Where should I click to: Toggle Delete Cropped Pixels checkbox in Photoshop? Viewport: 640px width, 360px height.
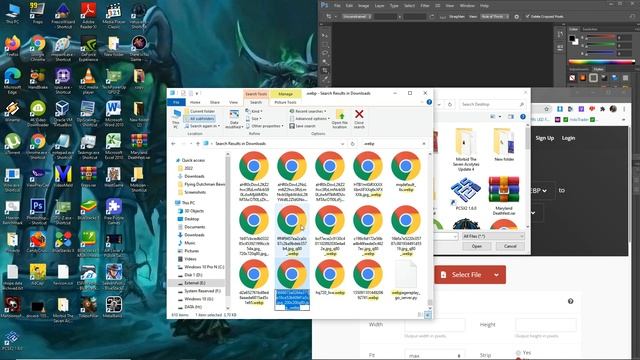pyautogui.click(x=527, y=17)
